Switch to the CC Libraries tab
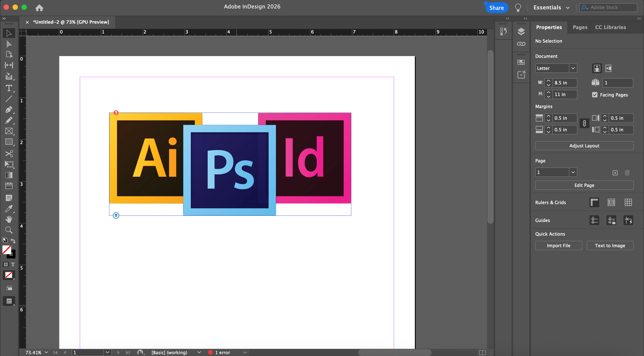 tap(610, 27)
